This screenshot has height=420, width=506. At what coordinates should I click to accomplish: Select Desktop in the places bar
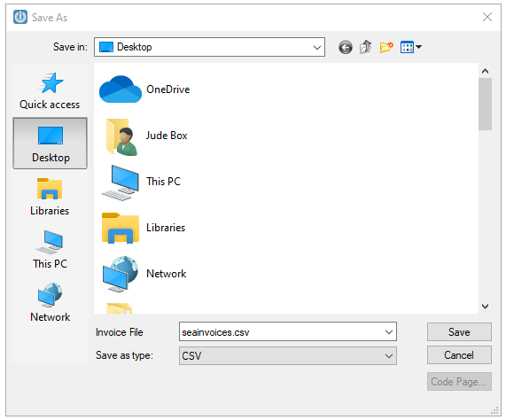(x=50, y=143)
